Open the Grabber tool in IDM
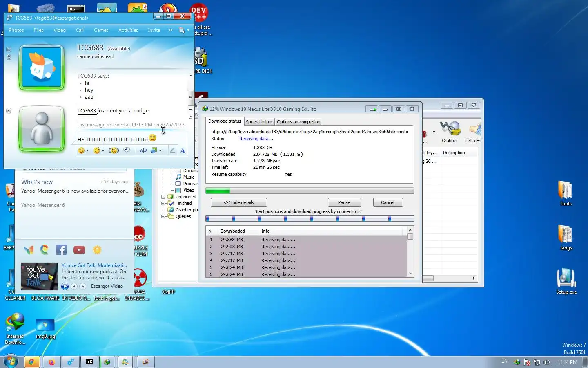Viewport: 588px width, 368px height. (x=450, y=132)
